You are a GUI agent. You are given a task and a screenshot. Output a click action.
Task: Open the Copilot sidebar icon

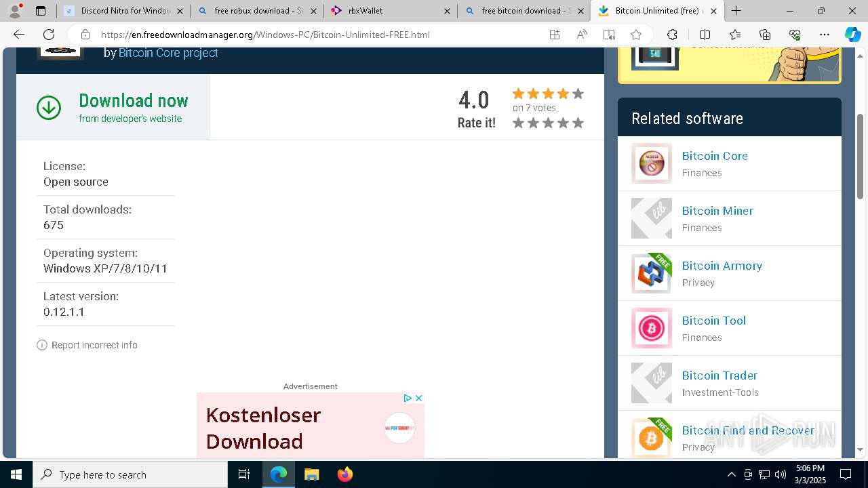pyautogui.click(x=852, y=35)
